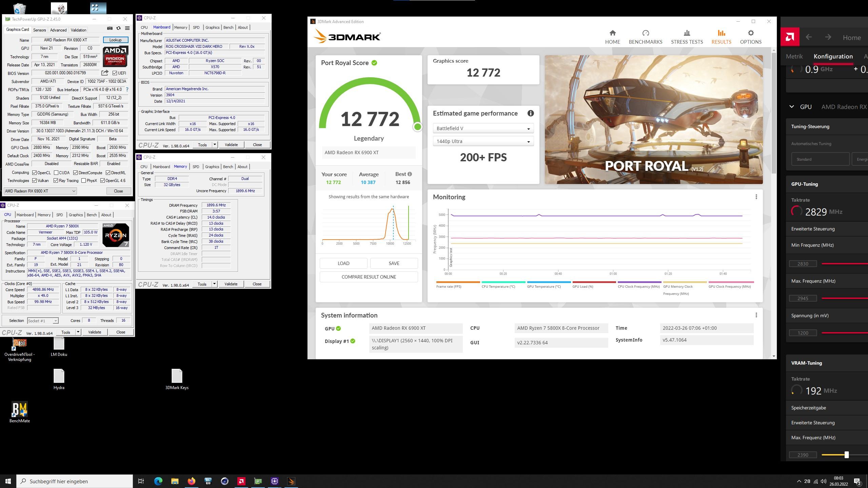Click the BIOS share/export icon in GPU-Z
Screen dimensions: 868x488
pyautogui.click(x=105, y=73)
